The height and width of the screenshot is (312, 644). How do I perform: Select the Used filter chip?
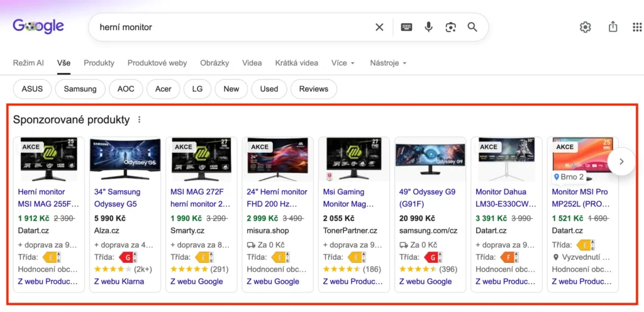[269, 89]
